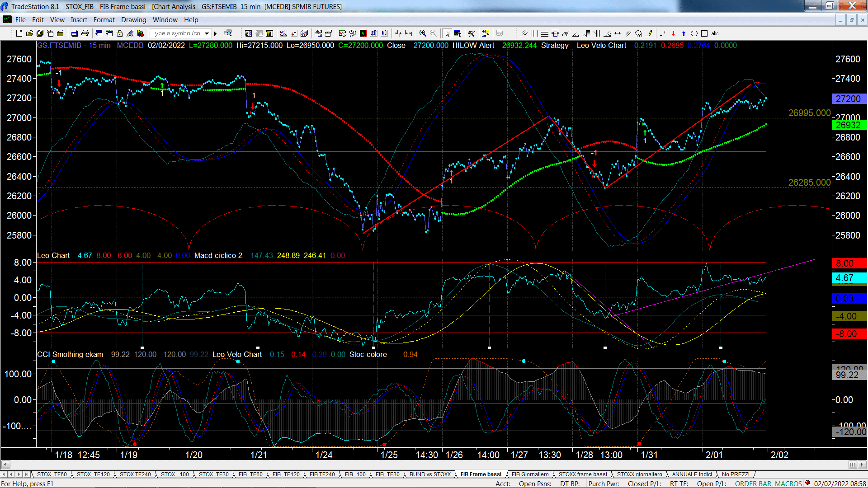
Task: Click the hammer and wrench tools icon
Action: click(x=471, y=33)
